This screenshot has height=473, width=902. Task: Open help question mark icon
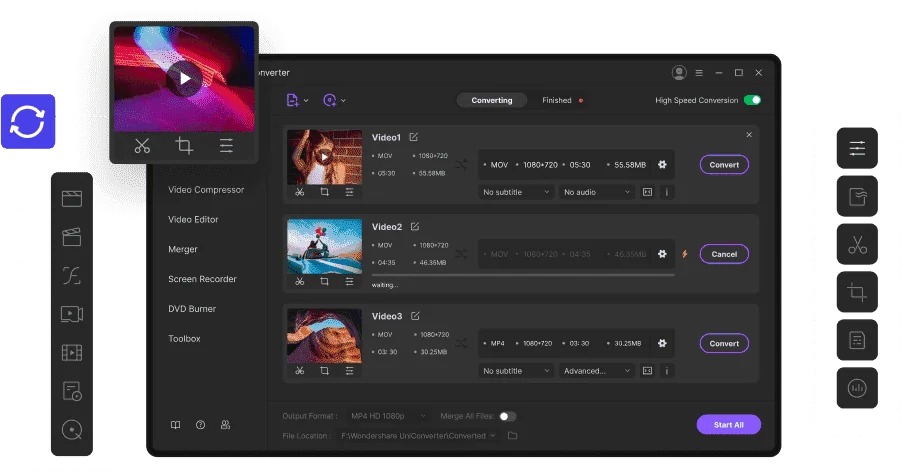(200, 425)
